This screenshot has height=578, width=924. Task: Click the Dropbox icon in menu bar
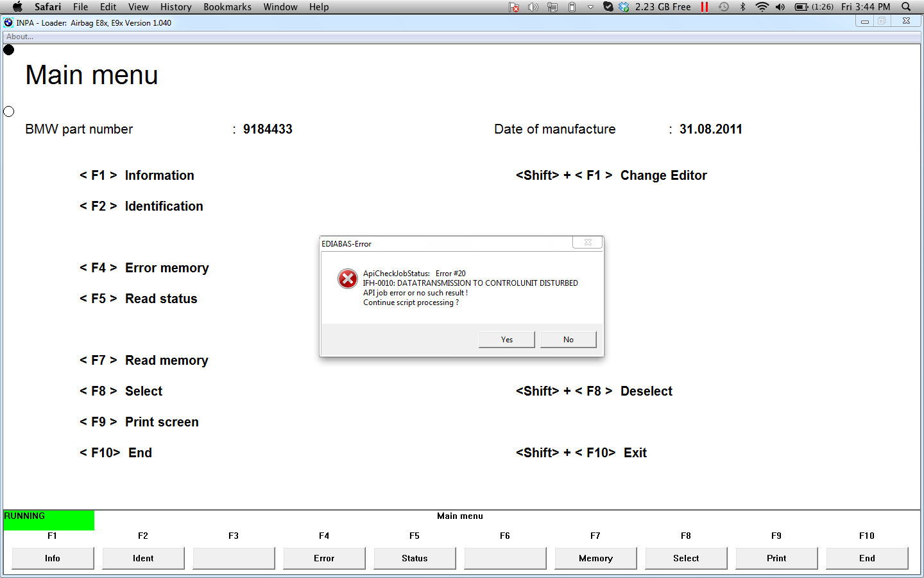pos(624,7)
